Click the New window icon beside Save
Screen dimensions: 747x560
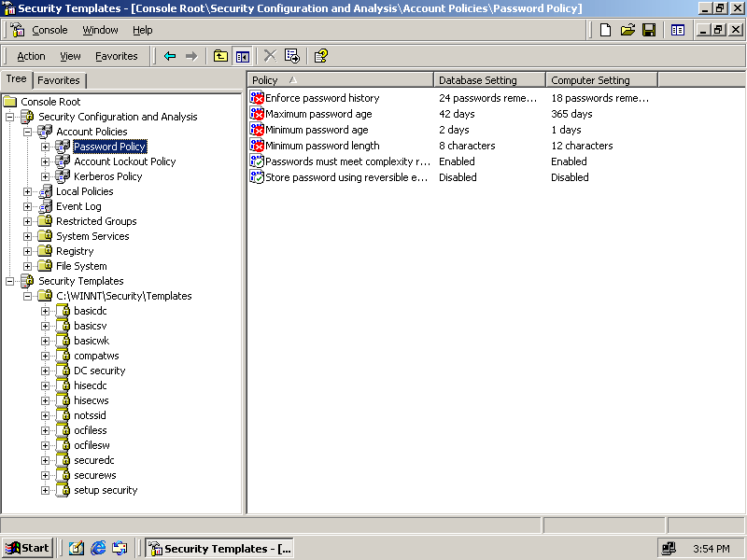678,30
